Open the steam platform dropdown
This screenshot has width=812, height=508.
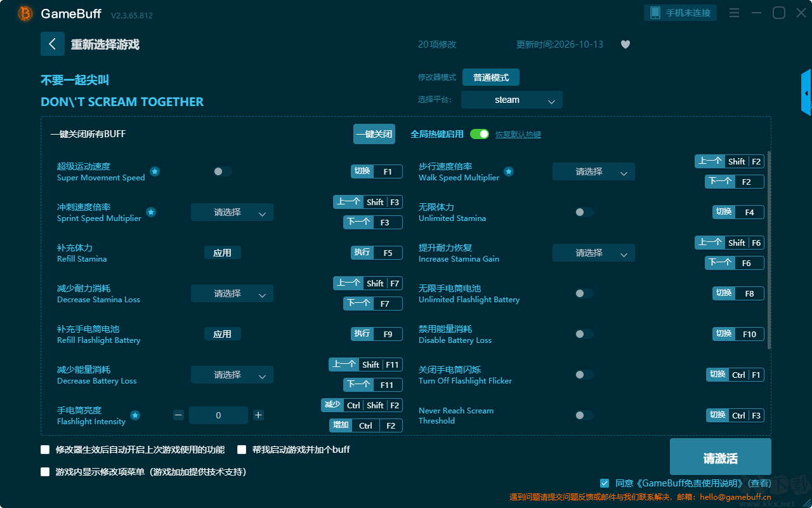[512, 100]
